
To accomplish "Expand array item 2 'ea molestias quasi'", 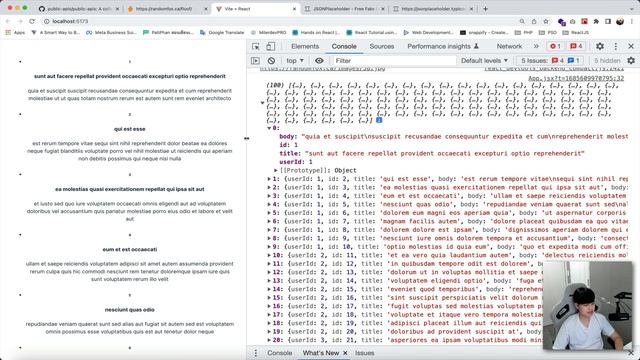I will click(x=269, y=187).
